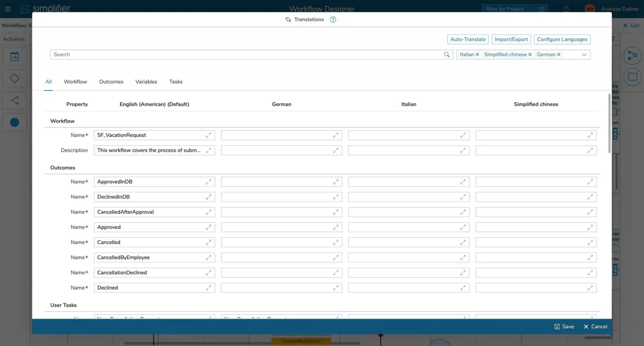This screenshot has height=346, width=644.
Task: Click the German column header
Action: click(x=281, y=104)
